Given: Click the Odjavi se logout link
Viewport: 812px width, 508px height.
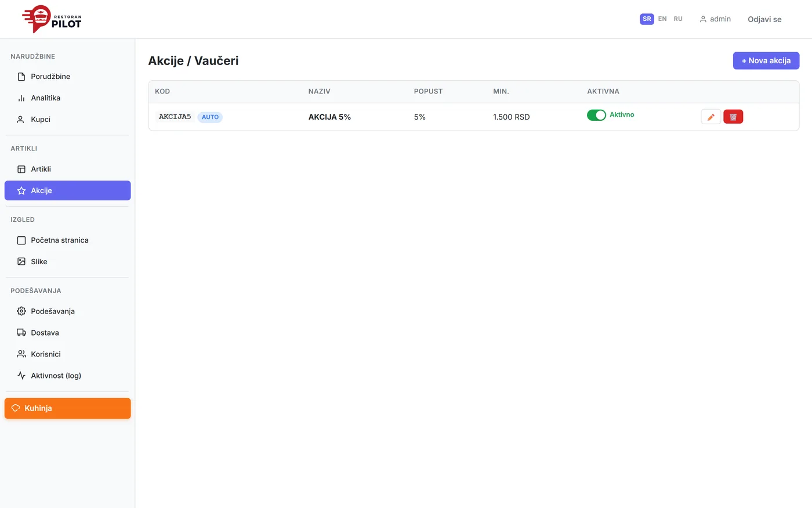Looking at the screenshot, I should pyautogui.click(x=764, y=19).
